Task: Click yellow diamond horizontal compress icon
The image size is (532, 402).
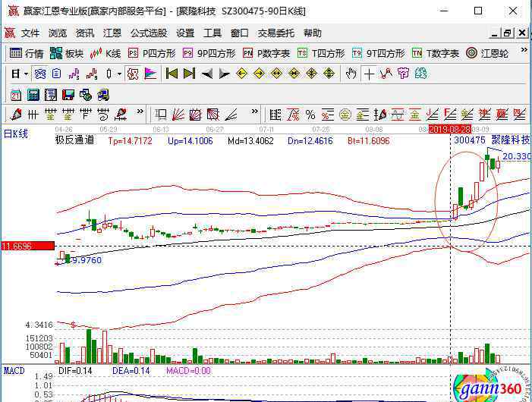Action: tap(294, 74)
